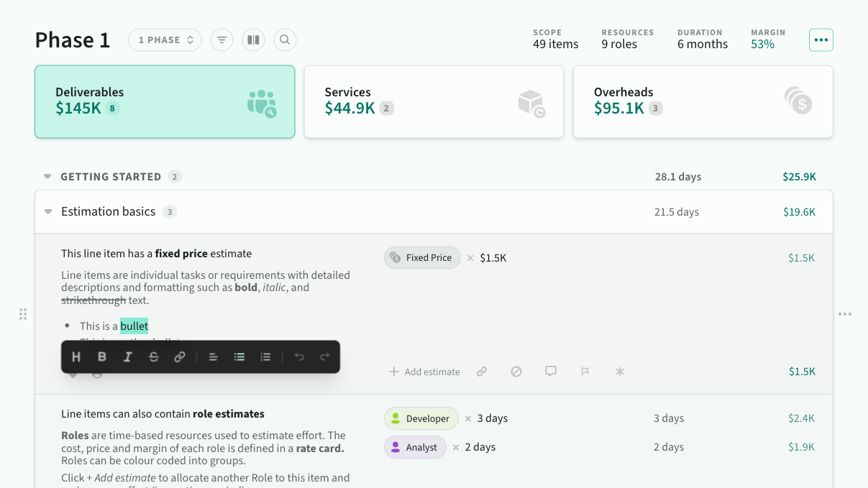Click the role estimates item title

point(163,414)
